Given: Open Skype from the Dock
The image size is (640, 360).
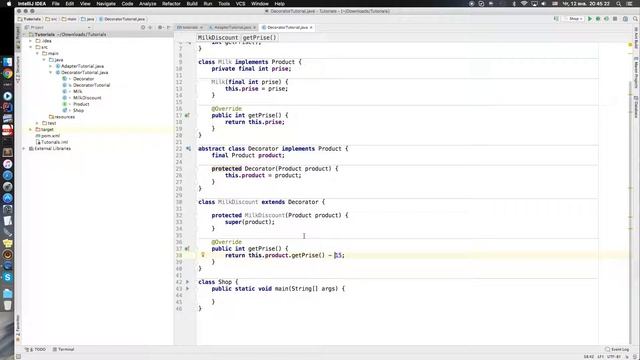Looking at the screenshot, I should (7, 277).
